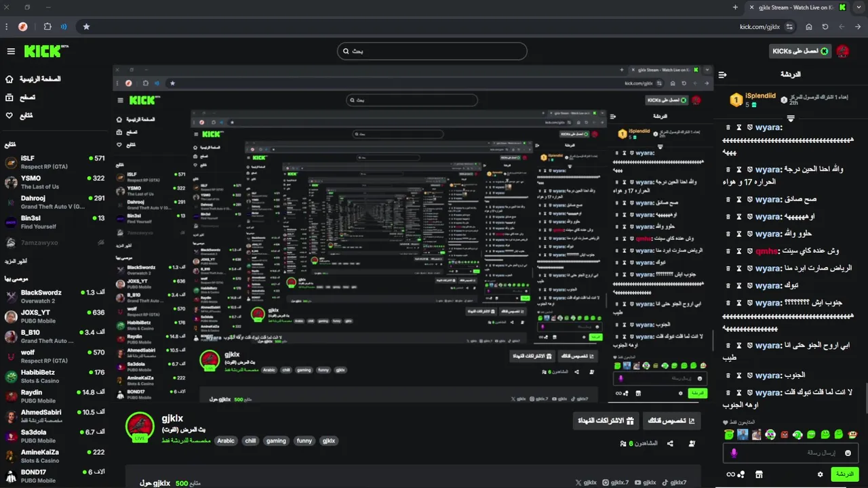Click the الاشتراكات المهداة gifted subs button
The height and width of the screenshot is (488, 868).
606,421
